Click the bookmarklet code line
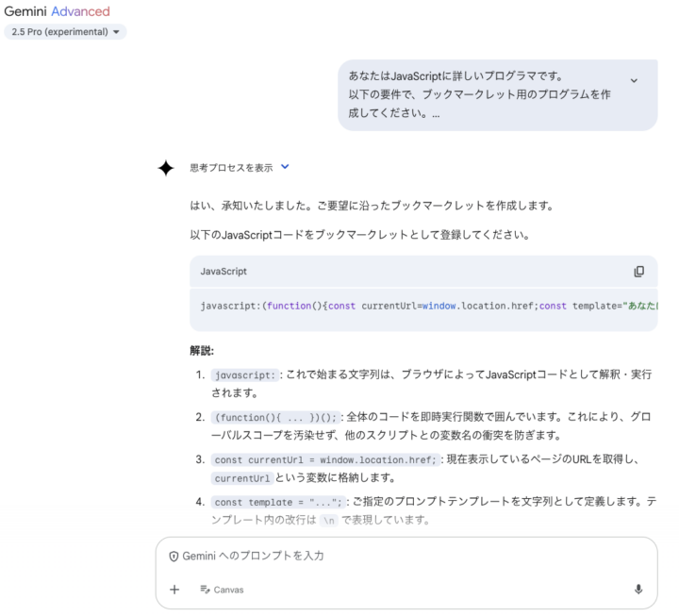Viewport: 679px width, 616px height. coord(429,306)
